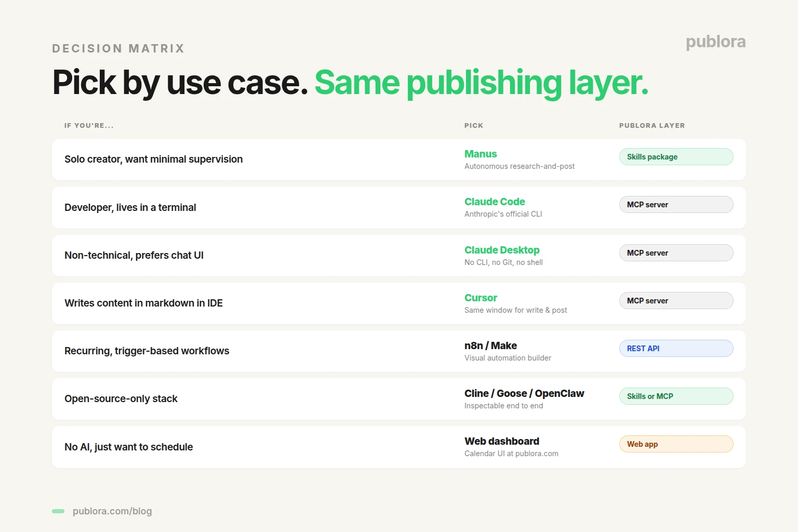Click the "Cline / Goose / OpenClaw" pick name
798x532 pixels.
524,393
